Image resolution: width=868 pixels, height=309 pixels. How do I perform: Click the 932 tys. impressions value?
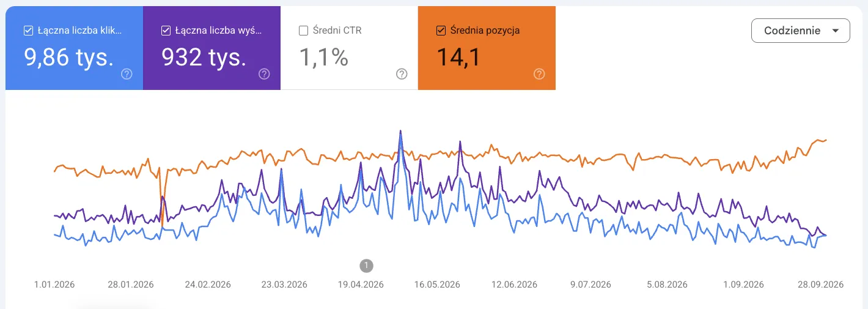click(x=204, y=58)
